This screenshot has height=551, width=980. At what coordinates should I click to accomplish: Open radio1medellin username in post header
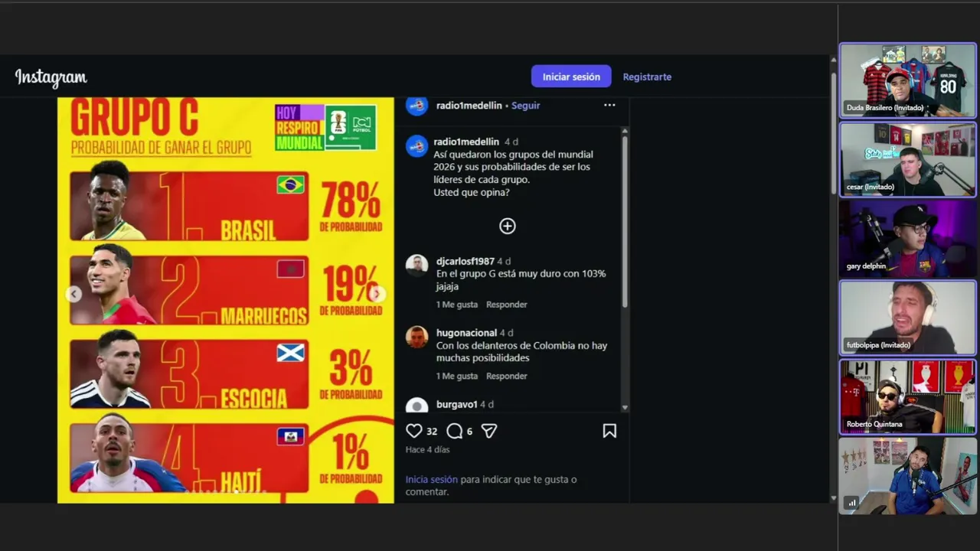[x=469, y=106]
